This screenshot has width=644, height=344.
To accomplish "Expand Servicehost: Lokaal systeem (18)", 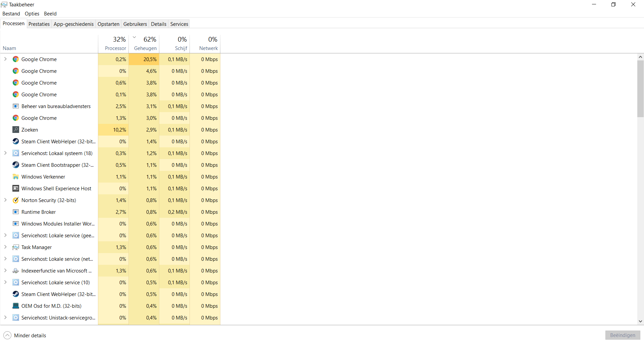I will pyautogui.click(x=5, y=153).
